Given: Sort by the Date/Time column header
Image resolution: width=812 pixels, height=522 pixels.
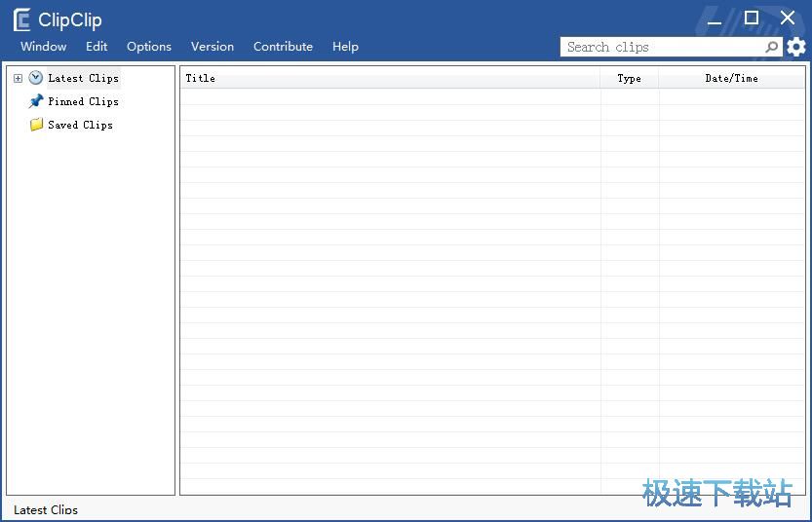Looking at the screenshot, I should [732, 78].
